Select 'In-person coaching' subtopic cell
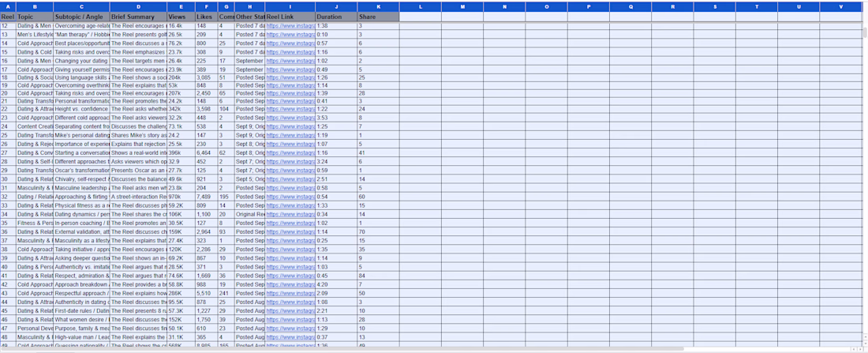868x353 pixels. click(81, 223)
